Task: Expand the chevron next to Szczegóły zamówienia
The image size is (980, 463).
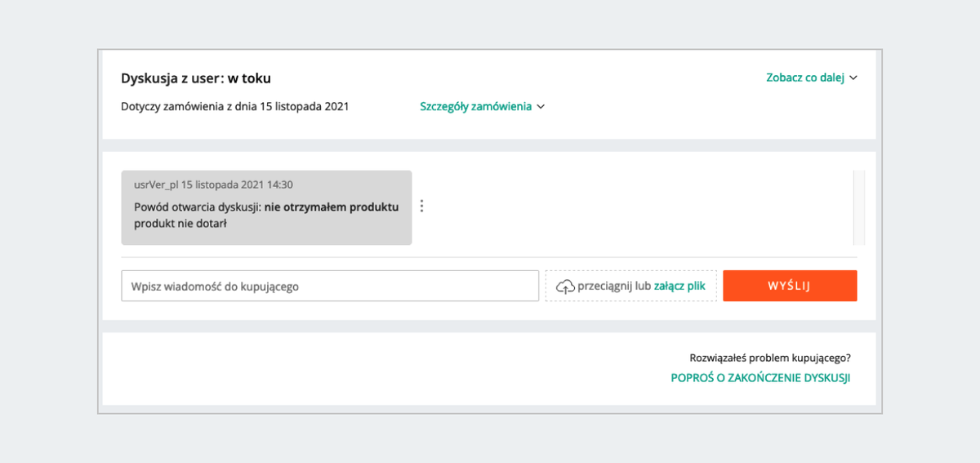Action: 541,107
